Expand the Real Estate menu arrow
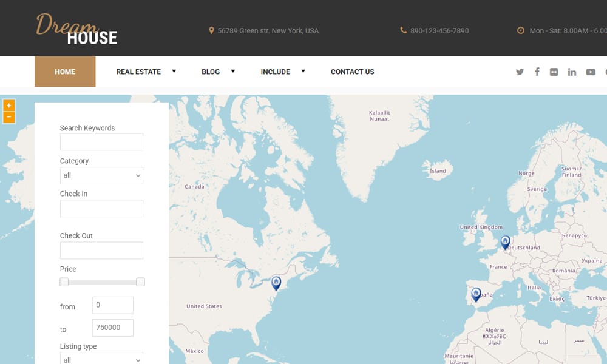This screenshot has width=607, height=364. point(174,72)
